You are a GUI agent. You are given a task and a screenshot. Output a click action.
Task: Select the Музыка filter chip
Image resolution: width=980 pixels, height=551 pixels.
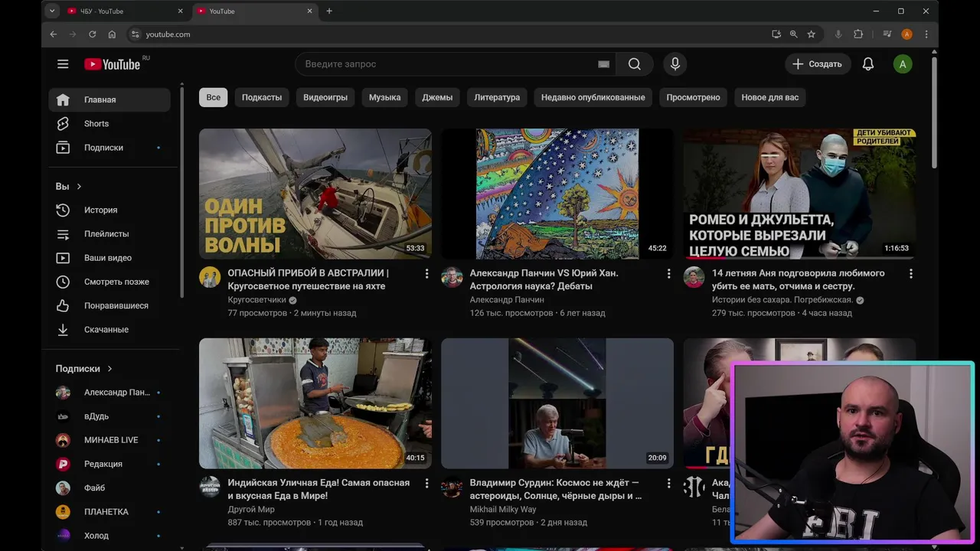tap(384, 97)
